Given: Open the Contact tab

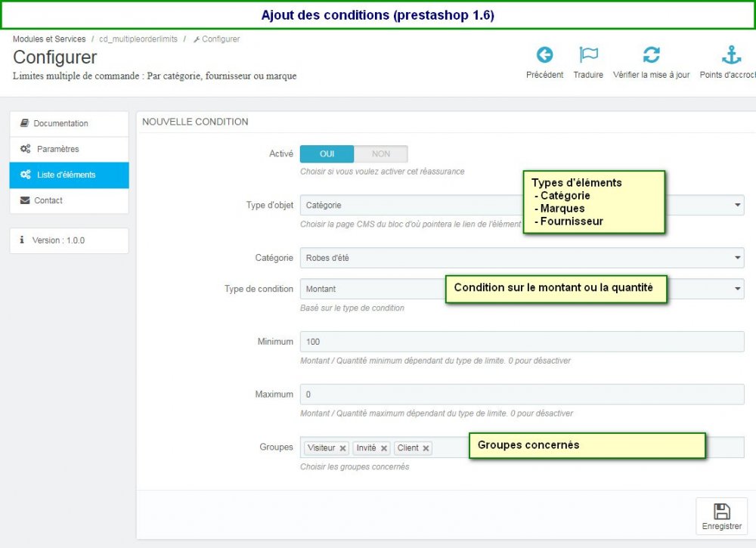Looking at the screenshot, I should click(x=69, y=200).
